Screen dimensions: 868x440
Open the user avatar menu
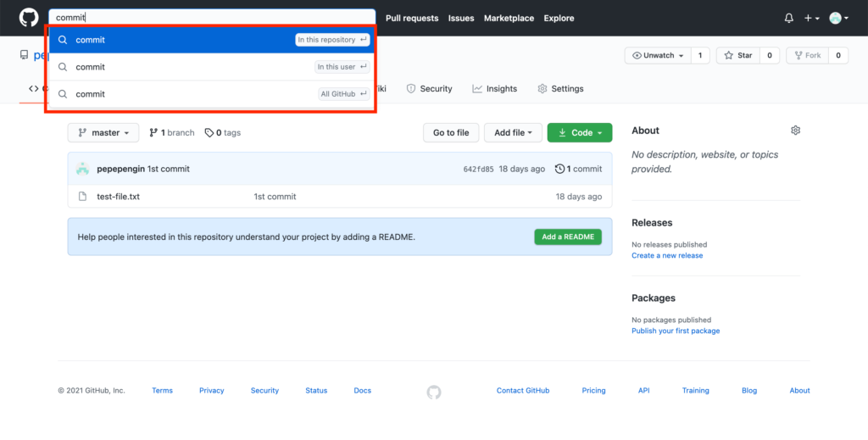point(838,19)
